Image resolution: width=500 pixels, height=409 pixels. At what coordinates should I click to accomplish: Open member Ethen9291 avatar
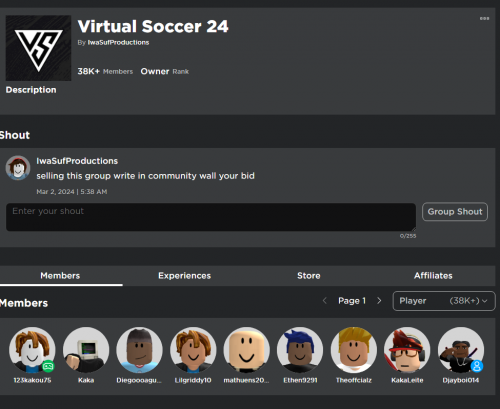pos(300,350)
